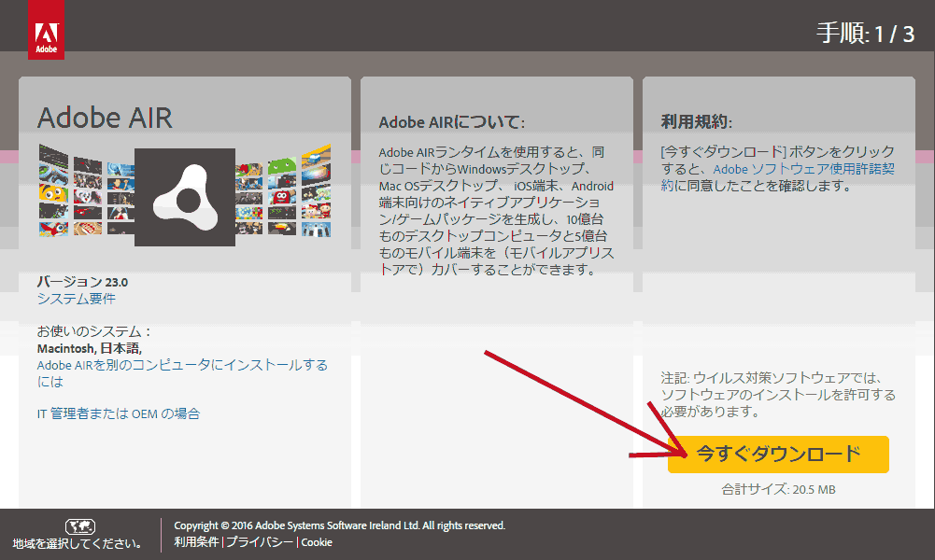
Task: Click the お使いのシステム： label
Action: click(95, 331)
